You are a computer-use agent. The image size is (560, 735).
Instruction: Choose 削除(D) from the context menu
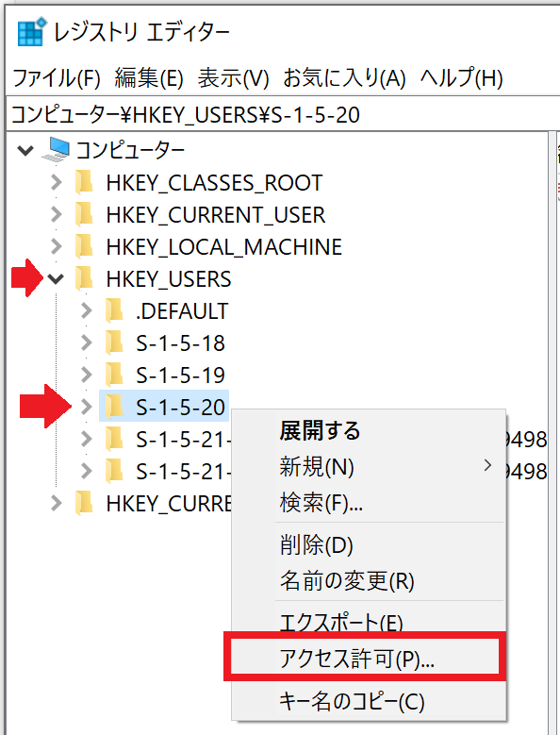click(x=369, y=544)
